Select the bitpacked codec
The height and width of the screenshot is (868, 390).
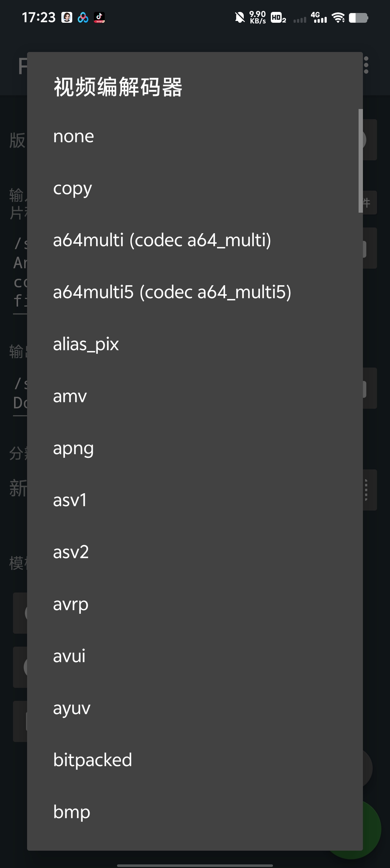(x=195, y=760)
